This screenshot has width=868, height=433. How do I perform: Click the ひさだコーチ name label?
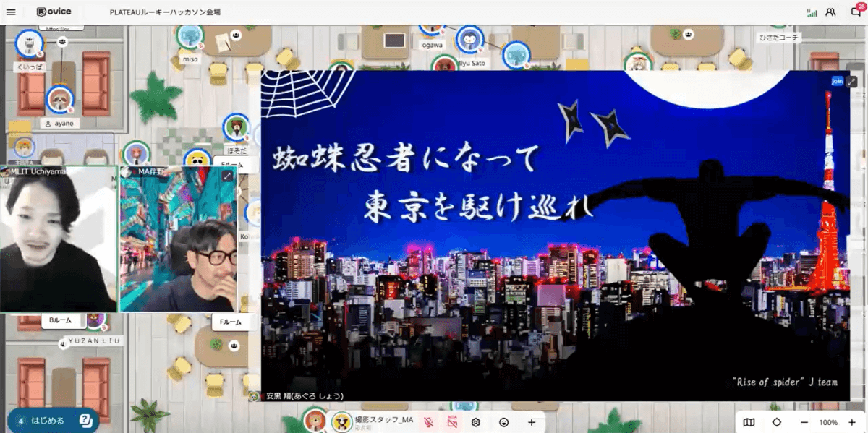click(x=778, y=37)
